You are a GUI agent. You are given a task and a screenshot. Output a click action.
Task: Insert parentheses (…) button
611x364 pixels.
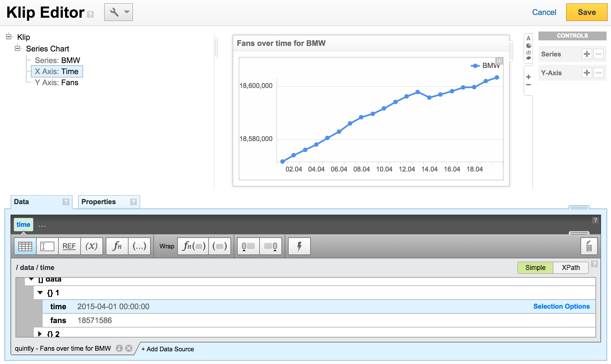139,246
